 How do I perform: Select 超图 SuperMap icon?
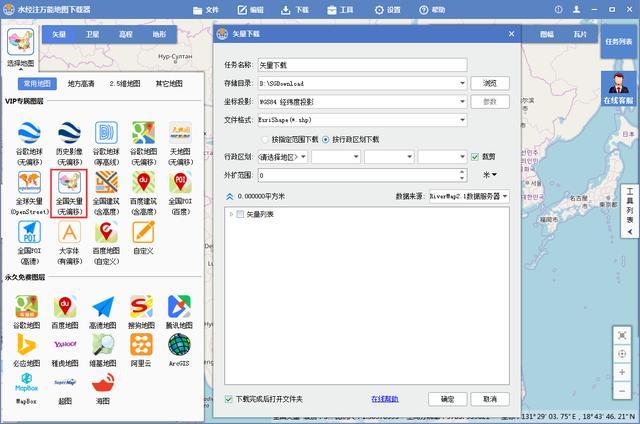point(65,383)
